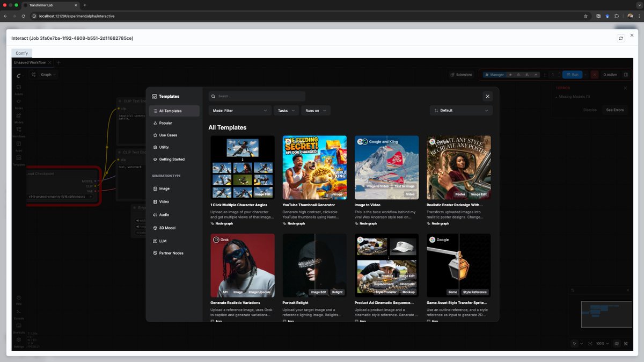Click the ComfyUI logo menu

click(x=19, y=76)
